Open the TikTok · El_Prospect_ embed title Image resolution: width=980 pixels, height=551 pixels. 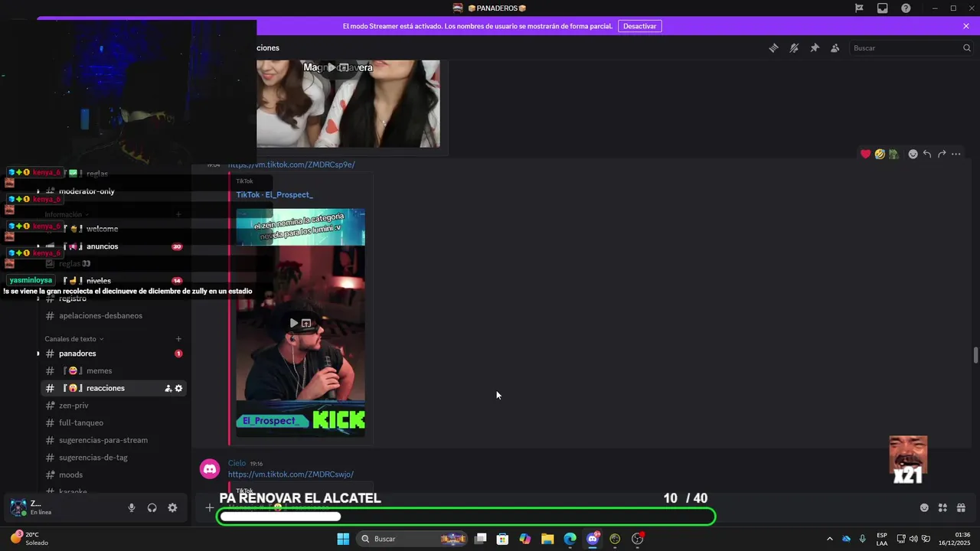tap(274, 194)
